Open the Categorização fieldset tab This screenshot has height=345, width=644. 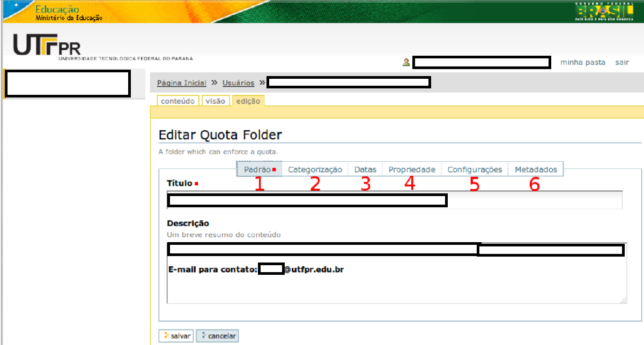pyautogui.click(x=315, y=170)
